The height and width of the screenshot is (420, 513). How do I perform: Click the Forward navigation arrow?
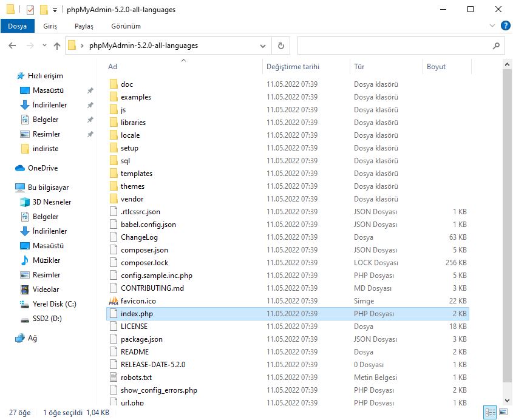[30, 46]
